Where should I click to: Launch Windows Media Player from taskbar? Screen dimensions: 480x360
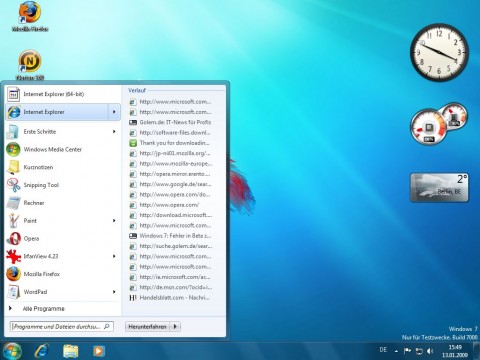pyautogui.click(x=98, y=351)
